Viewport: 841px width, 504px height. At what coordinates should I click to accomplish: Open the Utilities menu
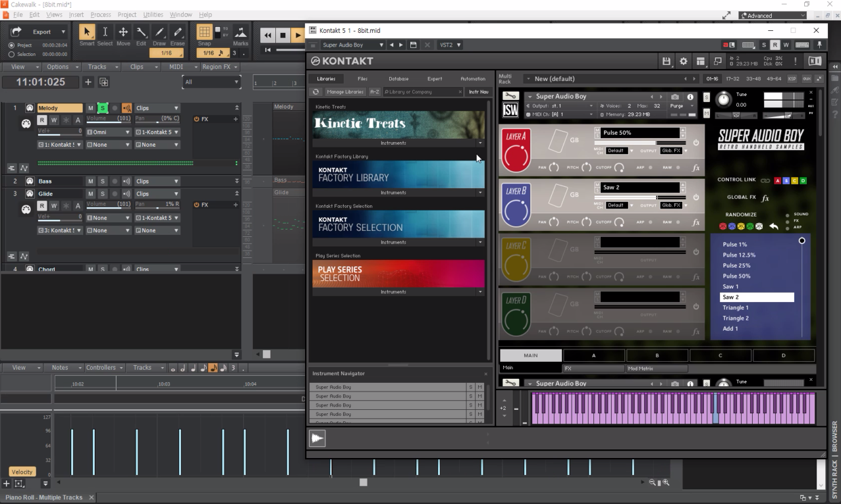(x=153, y=14)
